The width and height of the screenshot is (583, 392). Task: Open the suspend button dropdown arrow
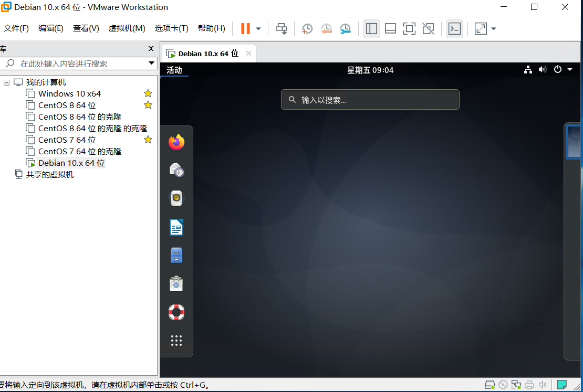(x=258, y=28)
